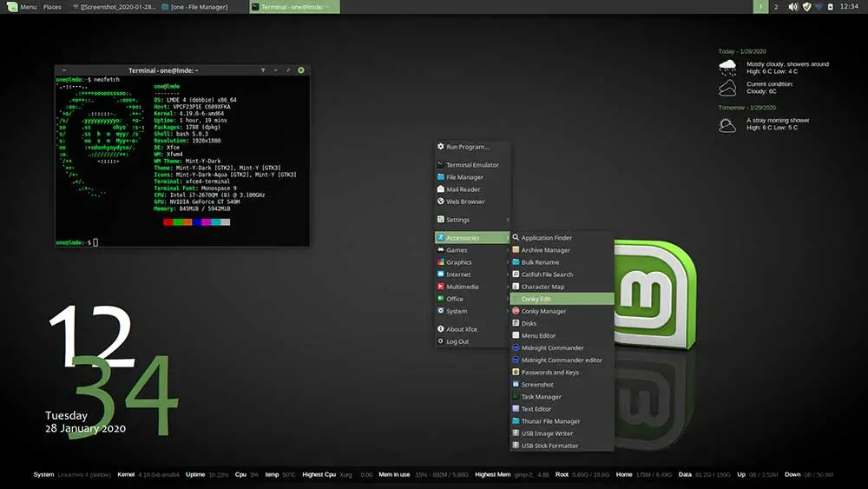This screenshot has width=868, height=489.
Task: Click the Catfish File Search icon
Action: pos(516,274)
